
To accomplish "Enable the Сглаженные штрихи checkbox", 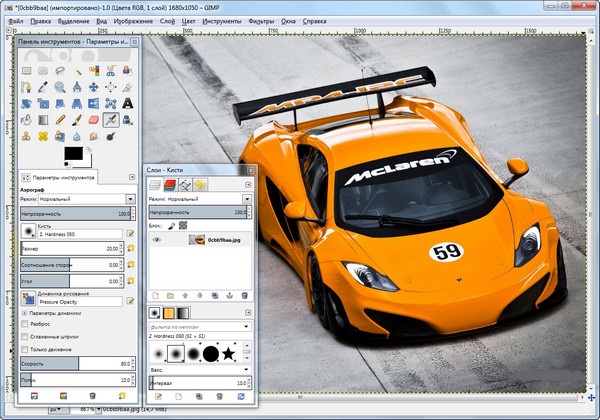I will (24, 337).
